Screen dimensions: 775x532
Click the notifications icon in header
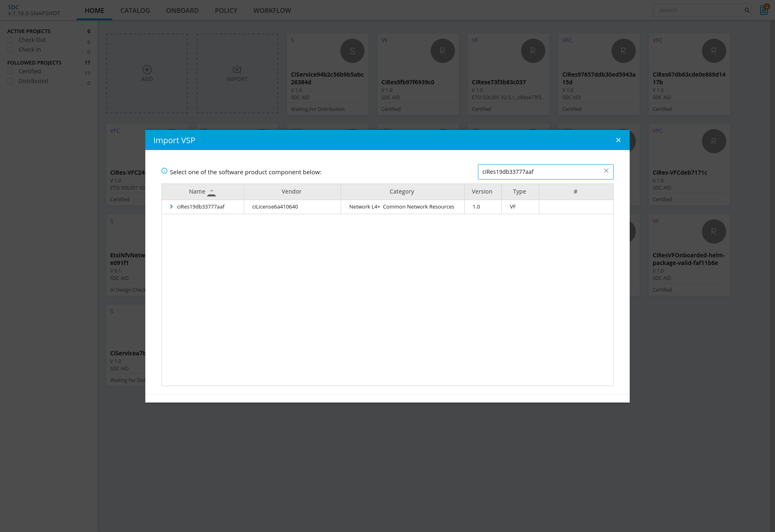coord(764,10)
